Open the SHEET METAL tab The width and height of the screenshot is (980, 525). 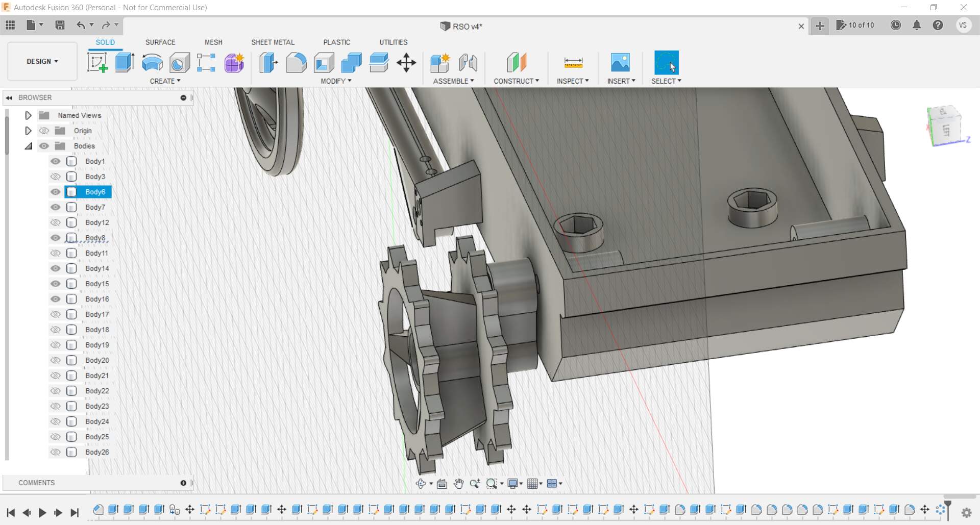coord(273,42)
